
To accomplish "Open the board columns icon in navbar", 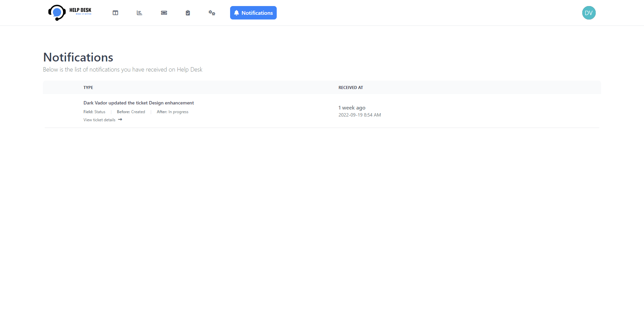I will point(115,13).
